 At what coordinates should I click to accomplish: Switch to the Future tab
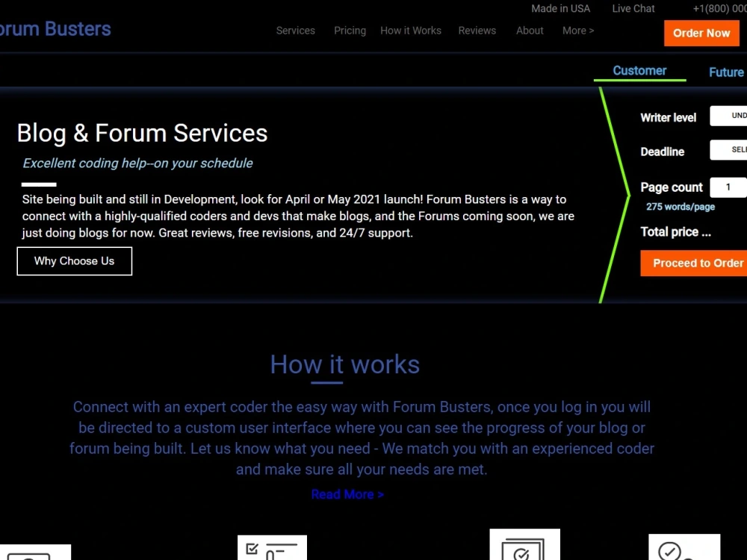tap(726, 72)
